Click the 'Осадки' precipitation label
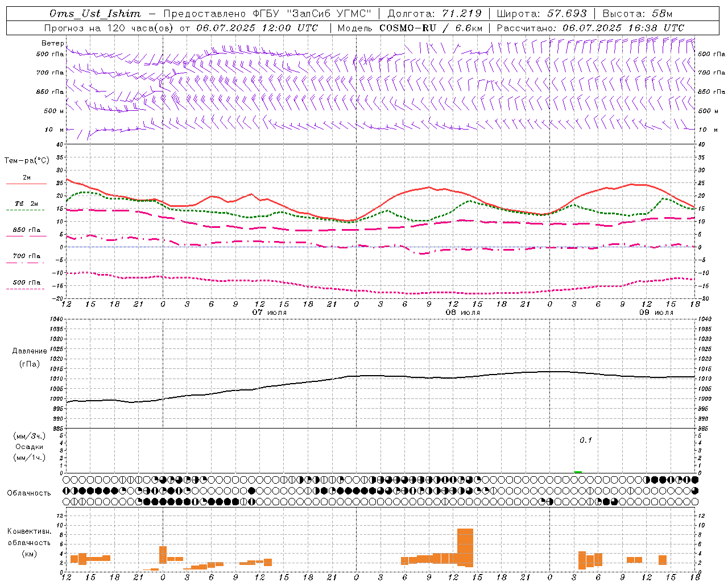 click(30, 447)
